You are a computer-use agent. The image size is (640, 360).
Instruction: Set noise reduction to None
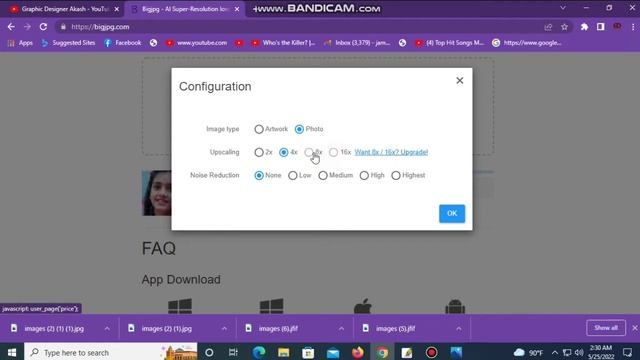[x=259, y=176]
